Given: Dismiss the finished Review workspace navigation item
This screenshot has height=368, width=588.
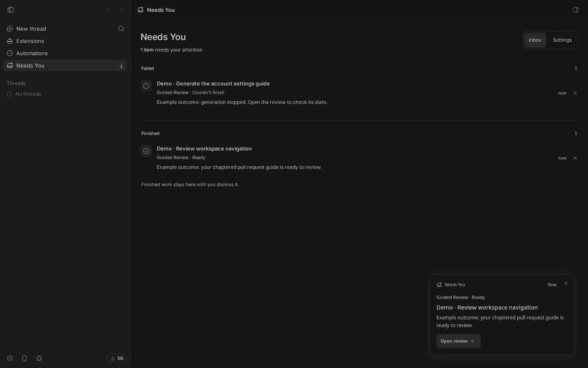Looking at the screenshot, I should coord(575,158).
